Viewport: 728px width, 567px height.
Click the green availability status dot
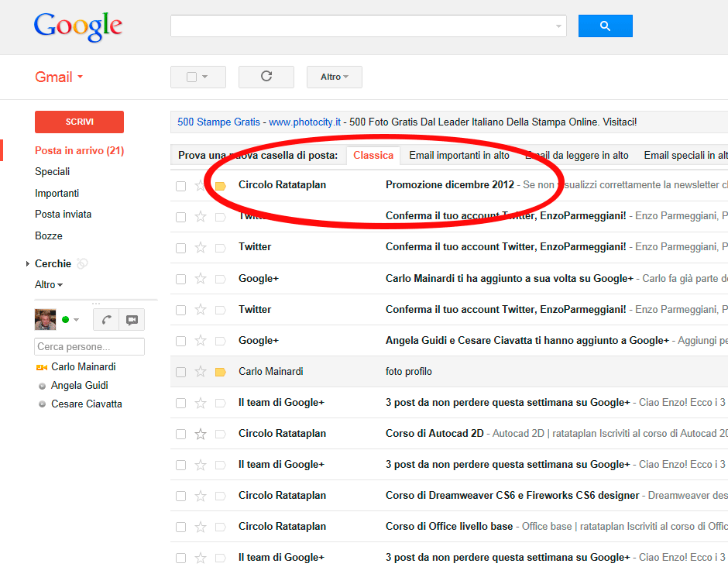pyautogui.click(x=66, y=319)
